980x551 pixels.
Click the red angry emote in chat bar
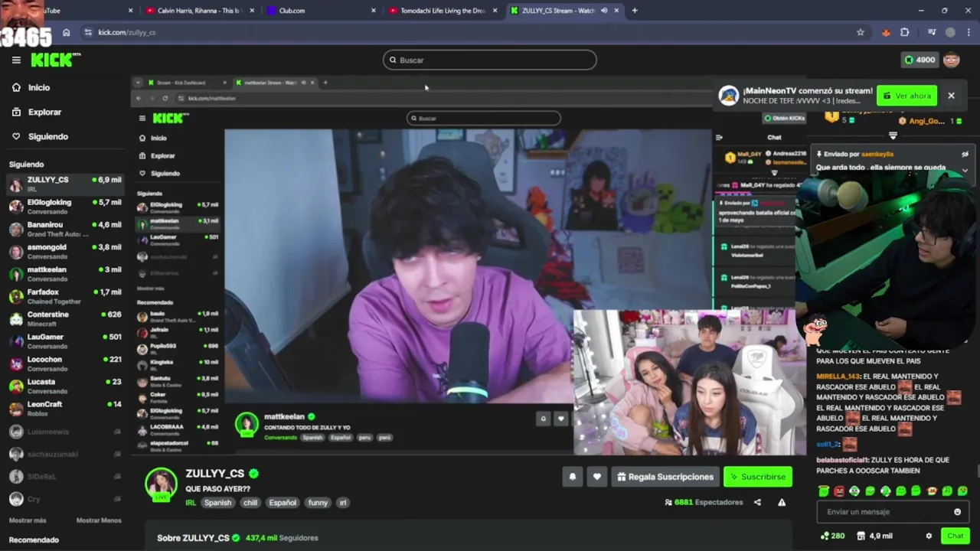click(x=839, y=491)
